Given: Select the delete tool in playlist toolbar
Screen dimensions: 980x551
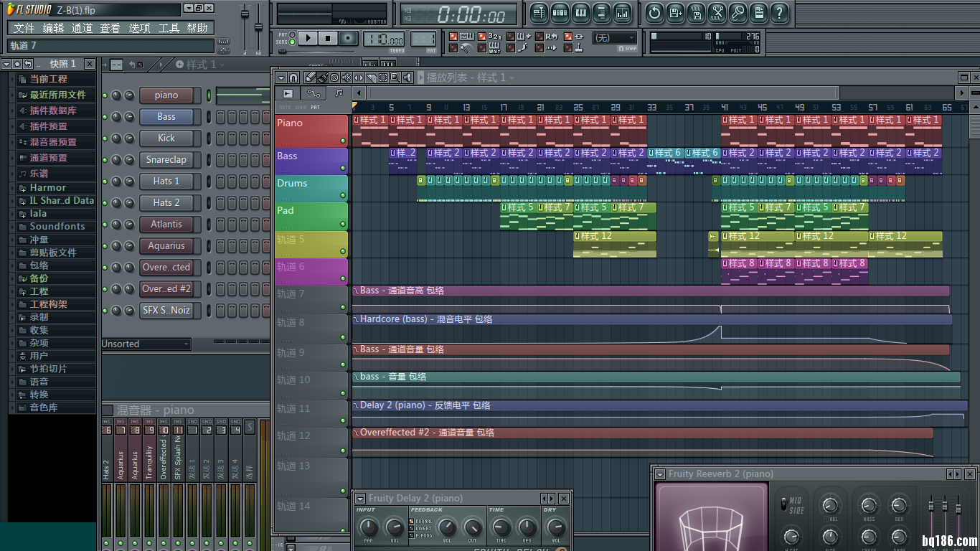Looking at the screenshot, I should [x=334, y=77].
